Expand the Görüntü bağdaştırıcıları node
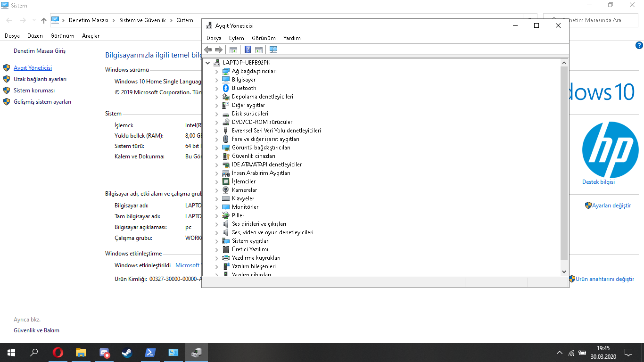Image resolution: width=644 pixels, height=362 pixels. click(x=217, y=148)
